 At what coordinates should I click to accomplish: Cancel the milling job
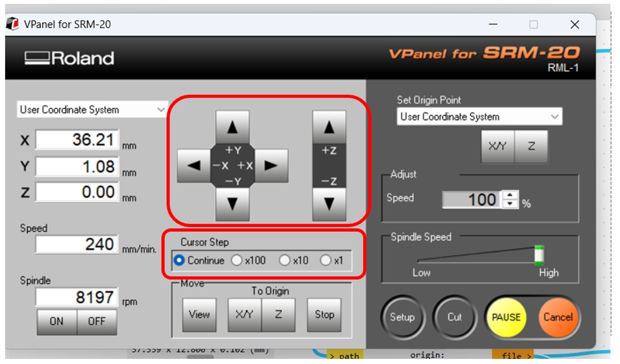[x=558, y=317]
